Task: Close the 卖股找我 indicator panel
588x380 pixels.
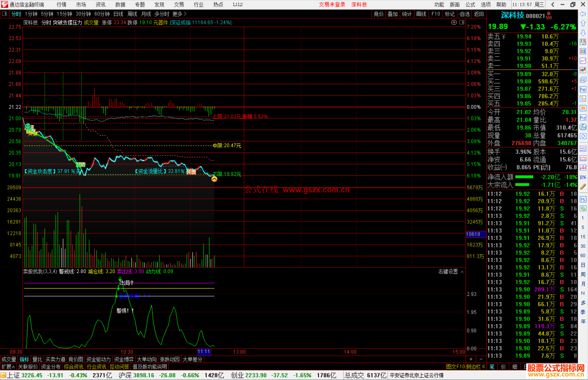Action: (462, 272)
